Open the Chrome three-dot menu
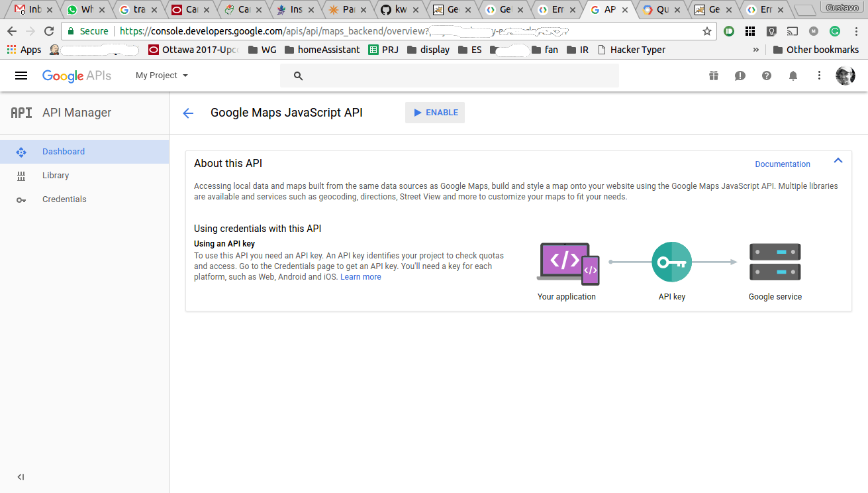Viewport: 868px width, 493px height. [x=855, y=31]
